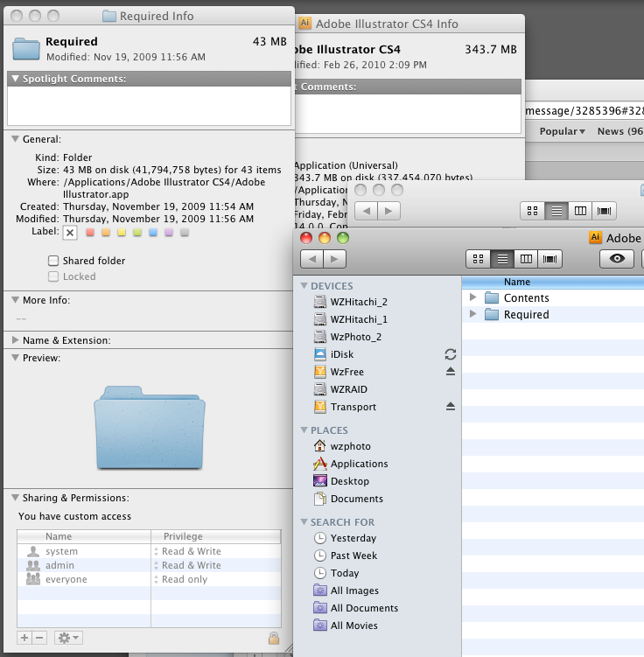Go forward in front Finder window
Viewport: 644px width, 657px height.
tap(335, 259)
